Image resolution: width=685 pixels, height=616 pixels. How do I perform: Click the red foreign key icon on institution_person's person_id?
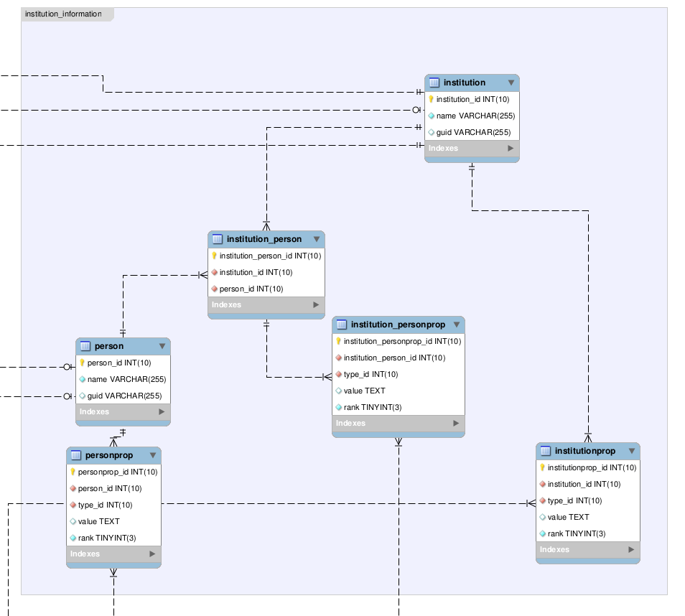215,289
